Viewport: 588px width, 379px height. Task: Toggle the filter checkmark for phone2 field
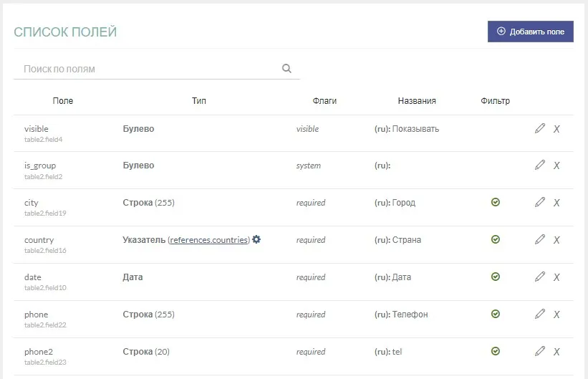point(496,352)
